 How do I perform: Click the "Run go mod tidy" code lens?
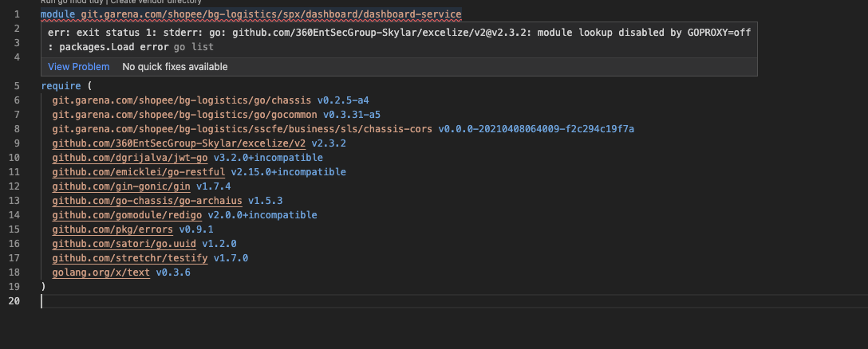click(x=73, y=2)
